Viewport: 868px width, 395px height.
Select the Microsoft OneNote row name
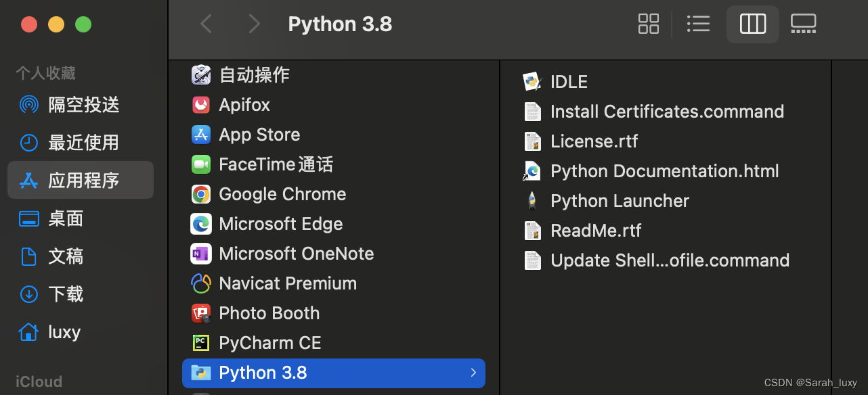(x=297, y=254)
